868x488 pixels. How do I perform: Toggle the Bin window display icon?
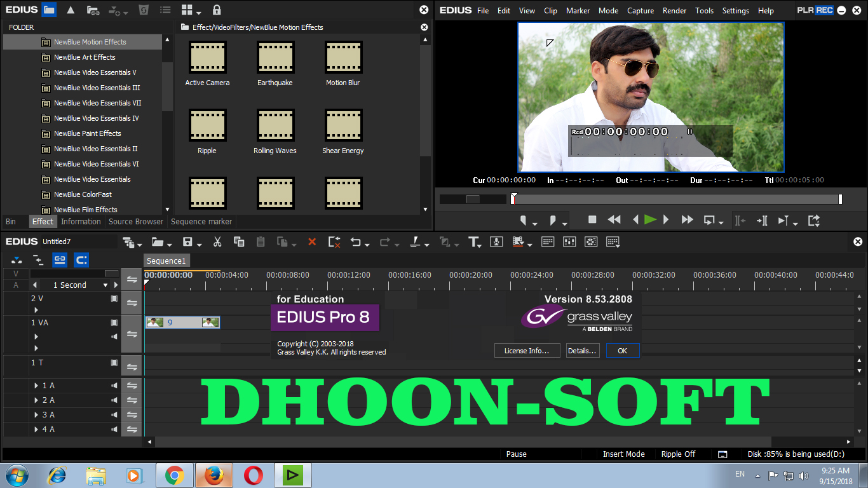pos(548,241)
